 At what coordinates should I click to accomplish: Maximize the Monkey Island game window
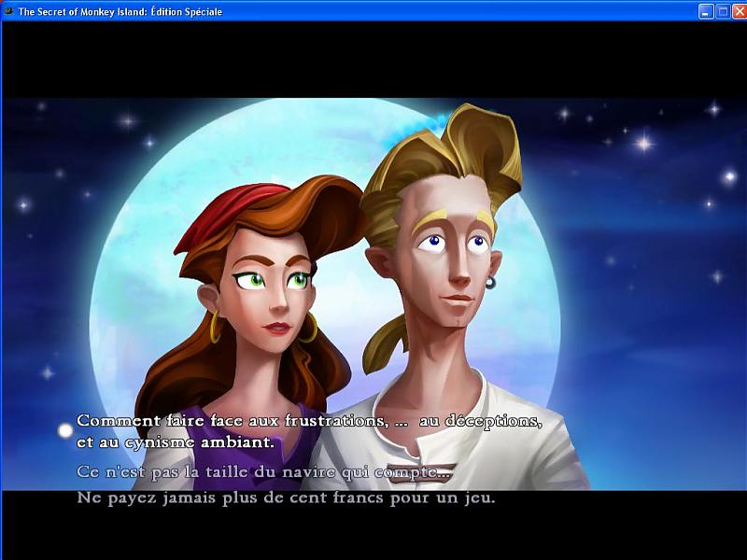tap(723, 11)
